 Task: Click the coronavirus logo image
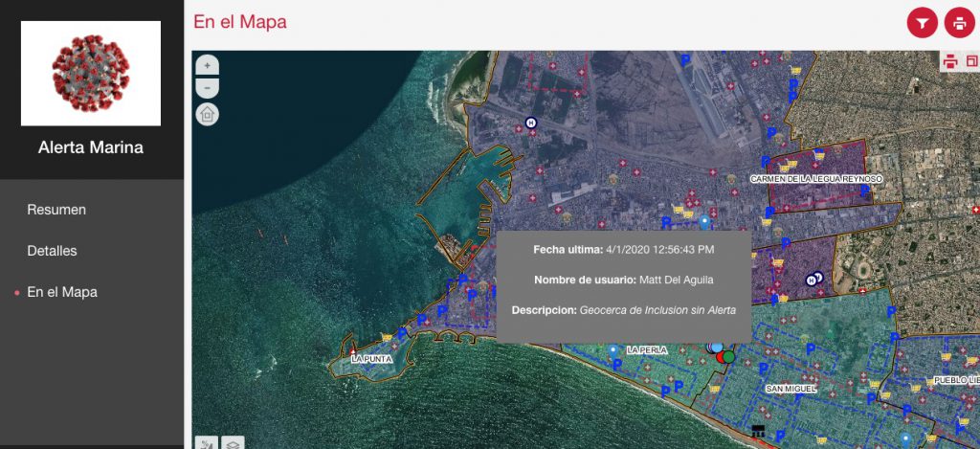[x=91, y=73]
